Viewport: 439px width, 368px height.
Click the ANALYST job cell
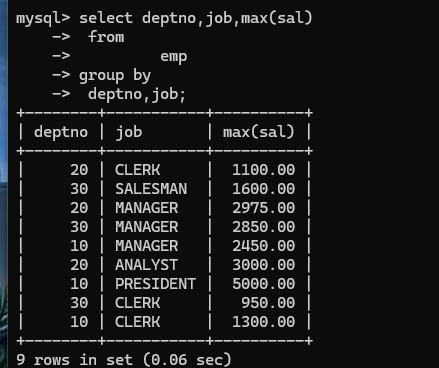coord(146,265)
